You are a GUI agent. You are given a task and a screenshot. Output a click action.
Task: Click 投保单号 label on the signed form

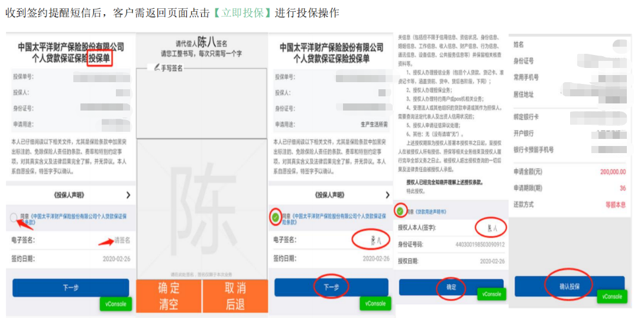tap(286, 77)
